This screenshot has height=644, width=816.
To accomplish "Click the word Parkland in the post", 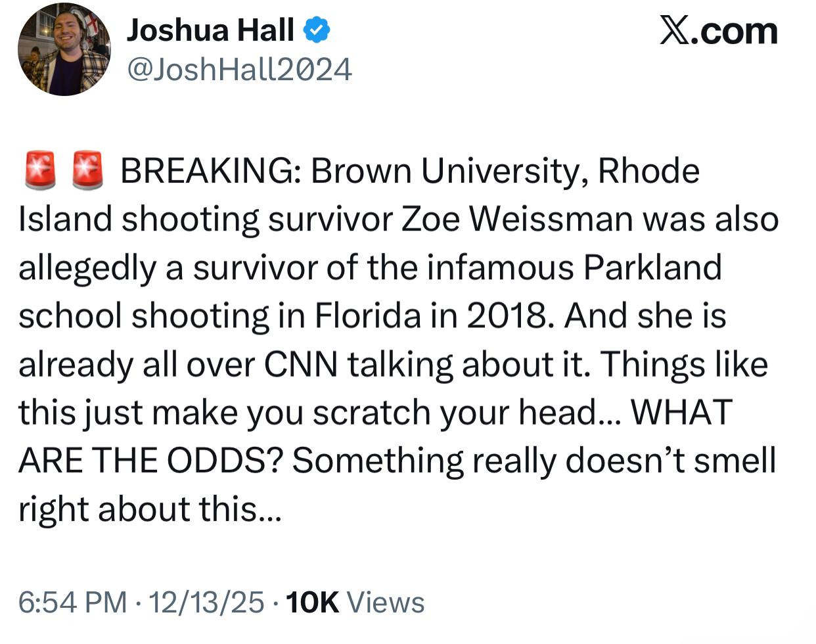I will (x=652, y=267).
